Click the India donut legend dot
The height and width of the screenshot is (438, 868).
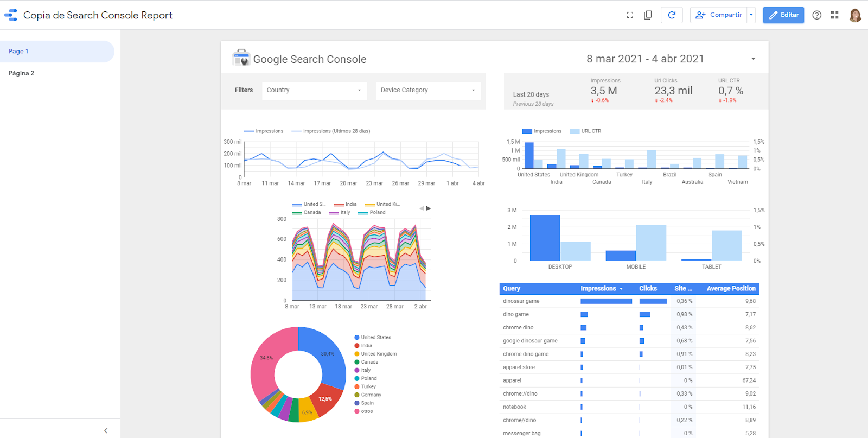[x=357, y=346]
